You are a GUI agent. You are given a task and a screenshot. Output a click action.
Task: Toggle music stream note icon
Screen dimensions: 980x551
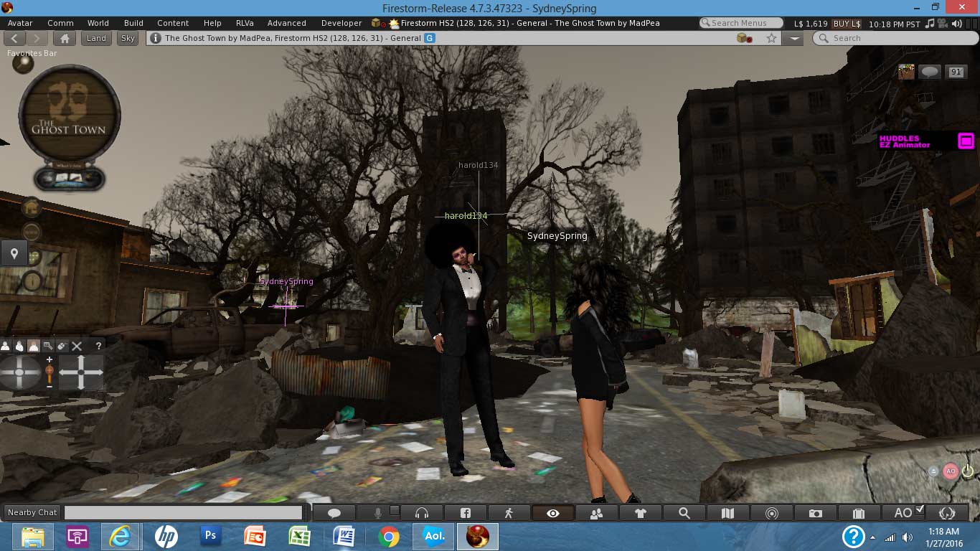tap(930, 23)
